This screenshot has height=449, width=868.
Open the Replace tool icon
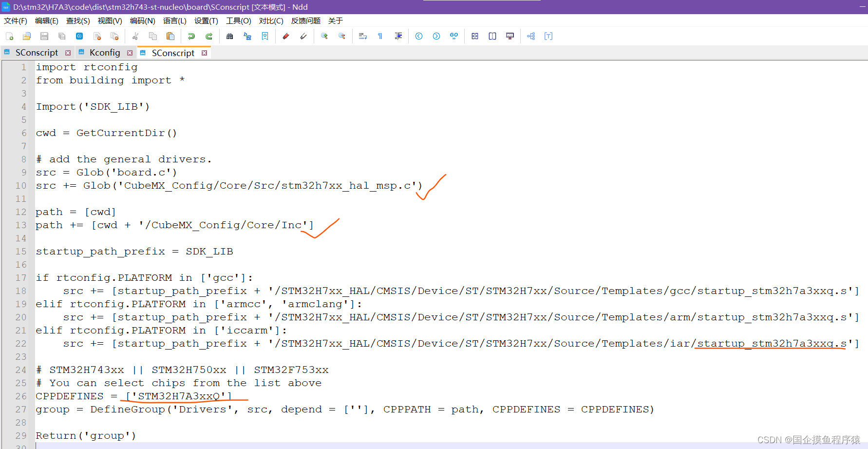247,36
